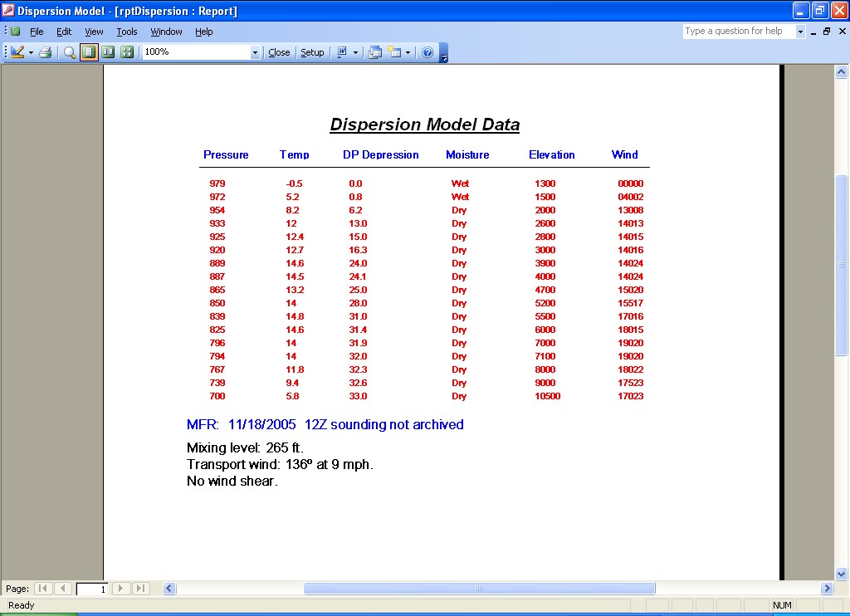Expand the OfficeLinks dropdown arrow

click(x=356, y=52)
